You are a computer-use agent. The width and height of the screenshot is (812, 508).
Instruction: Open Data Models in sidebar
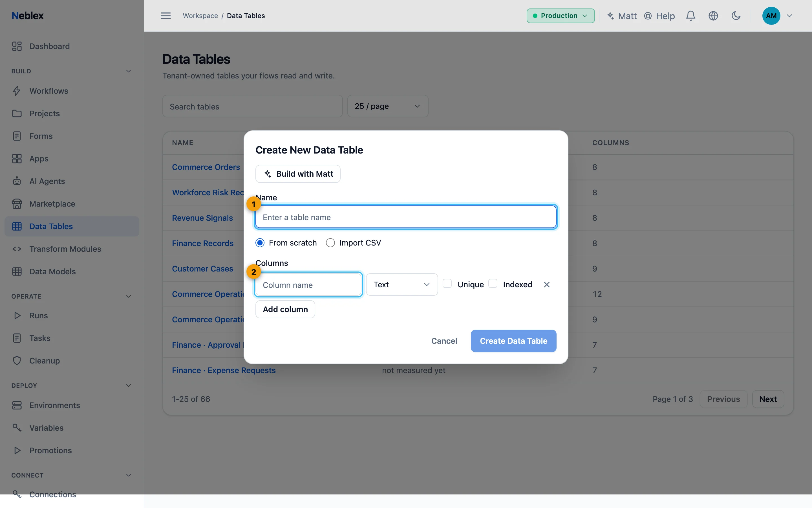tap(72, 271)
